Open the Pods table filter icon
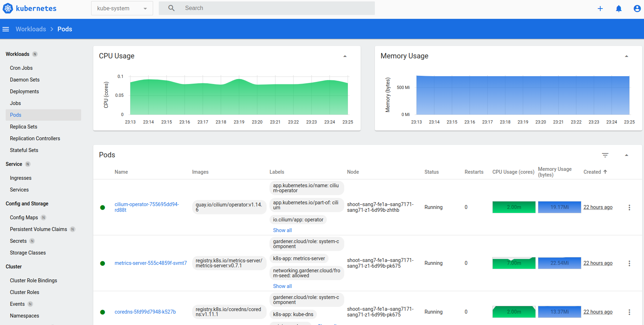Image resolution: width=644 pixels, height=325 pixels. (x=605, y=155)
